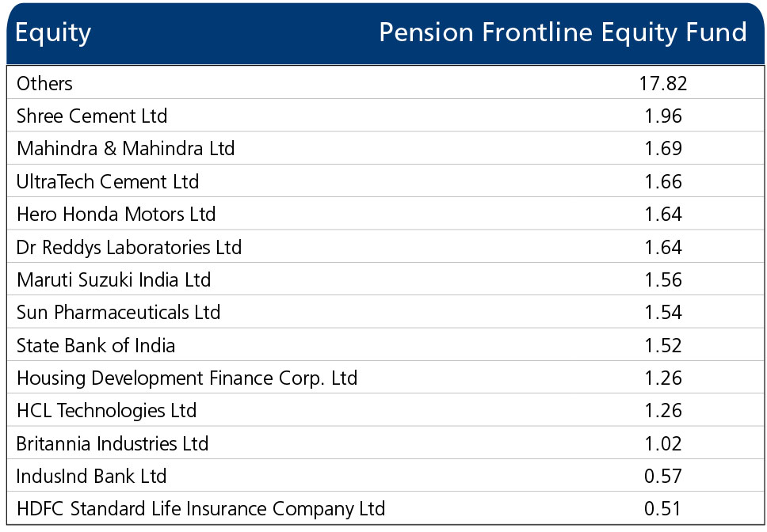Select Britannia Industries Ltd row
The width and height of the screenshot is (767, 532).
[385, 443]
